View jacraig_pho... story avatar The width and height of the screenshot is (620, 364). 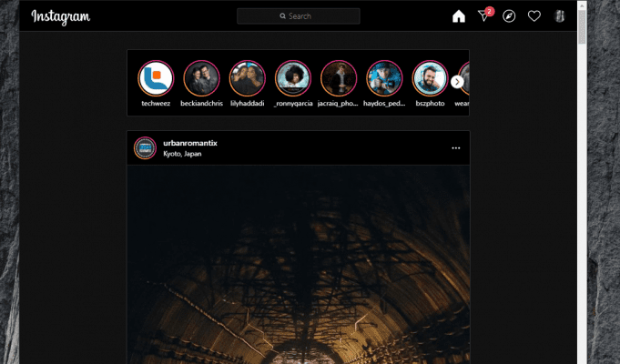339,78
